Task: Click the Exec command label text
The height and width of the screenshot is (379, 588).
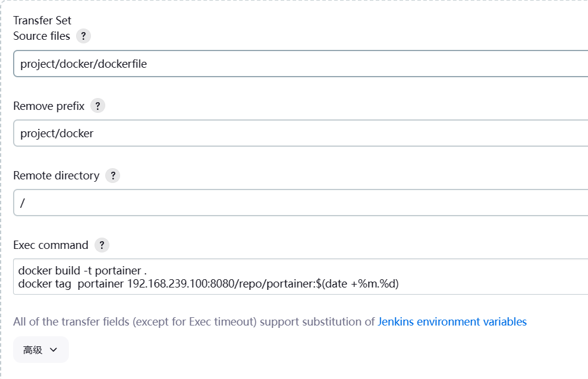Action: click(51, 245)
